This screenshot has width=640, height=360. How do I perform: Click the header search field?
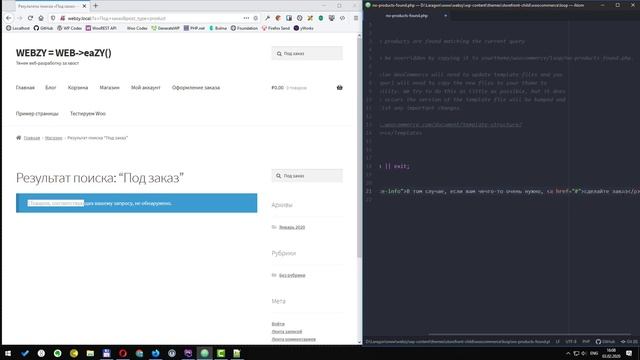(307, 53)
